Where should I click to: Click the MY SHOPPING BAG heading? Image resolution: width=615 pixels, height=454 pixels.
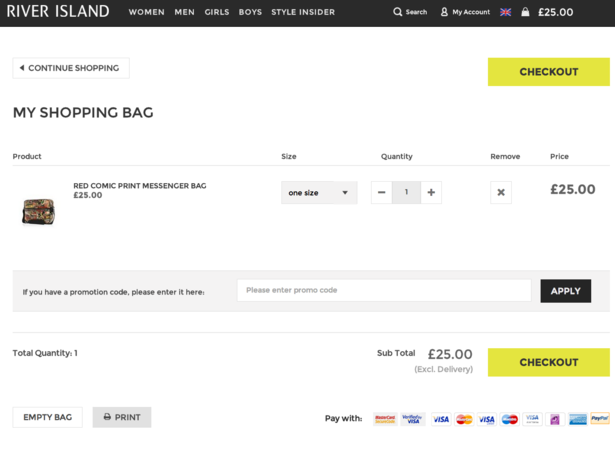(x=83, y=113)
